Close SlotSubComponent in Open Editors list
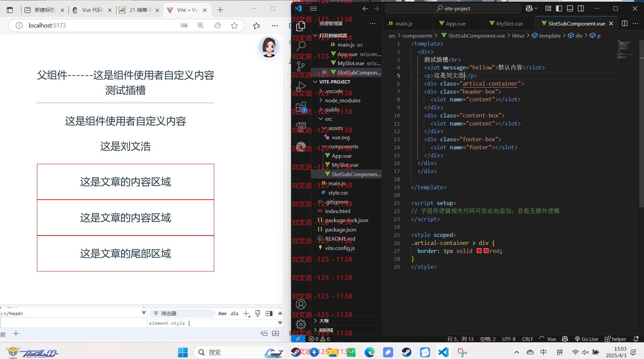Image resolution: width=644 pixels, height=359 pixels. [324, 72]
